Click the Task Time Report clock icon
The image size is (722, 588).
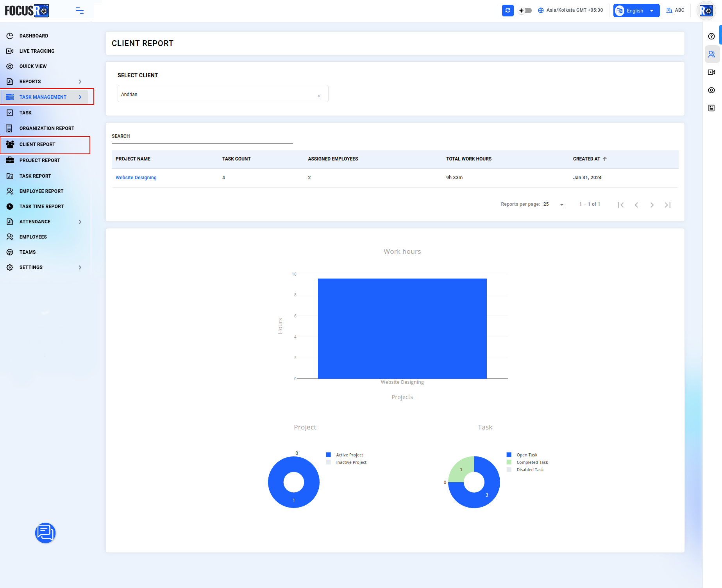(x=10, y=207)
